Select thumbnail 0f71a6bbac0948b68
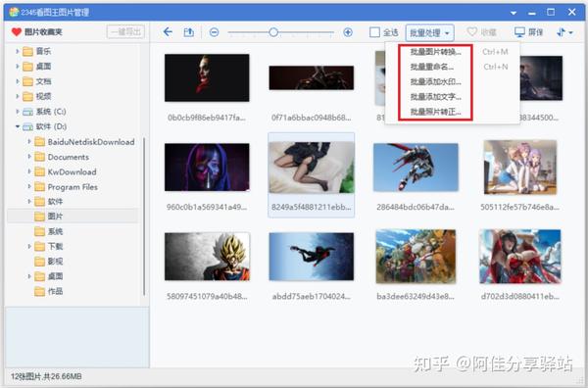The image size is (588, 388). 312,77
